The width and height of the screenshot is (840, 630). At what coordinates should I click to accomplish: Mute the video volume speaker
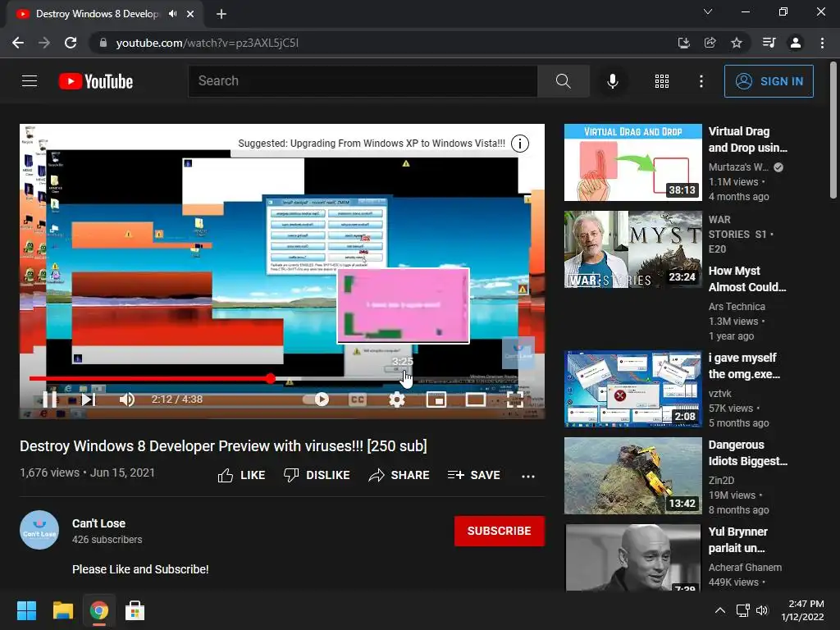tap(127, 399)
